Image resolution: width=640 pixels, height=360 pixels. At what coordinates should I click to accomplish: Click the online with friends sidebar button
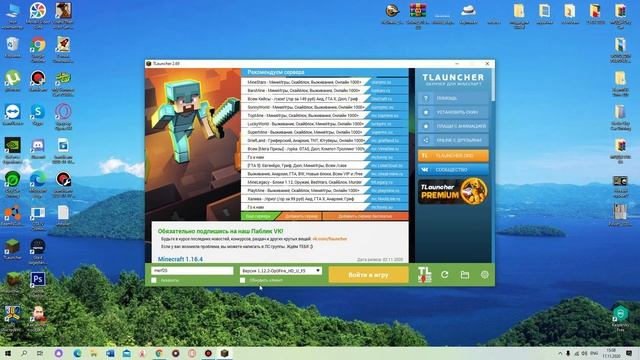pyautogui.click(x=453, y=140)
